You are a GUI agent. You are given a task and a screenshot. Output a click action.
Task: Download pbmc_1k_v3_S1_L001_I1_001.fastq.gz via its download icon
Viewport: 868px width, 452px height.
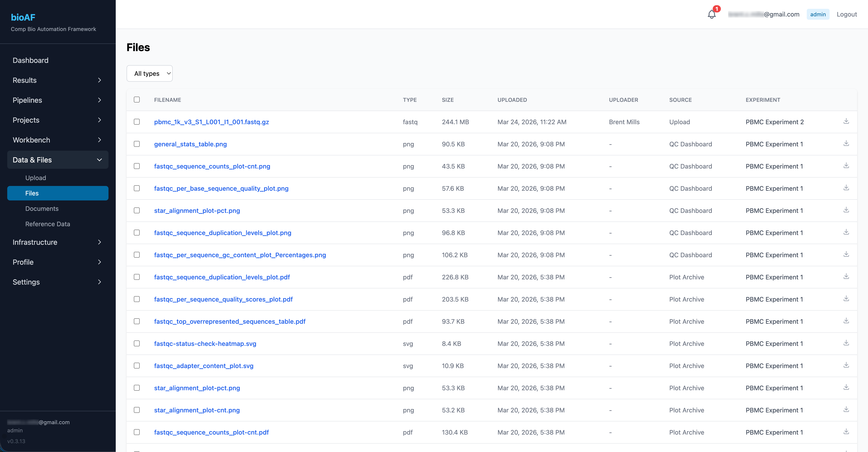pyautogui.click(x=846, y=121)
